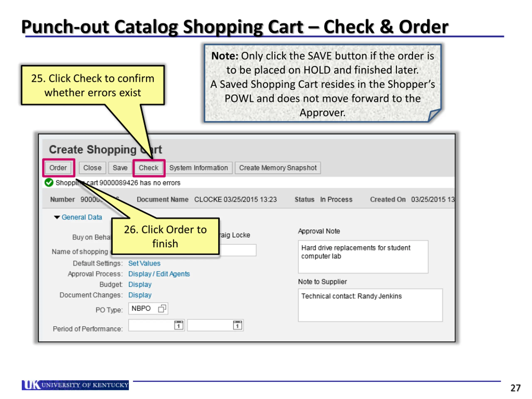Open the Set Values link
Viewport: 532px width, 399px height.
tap(144, 263)
